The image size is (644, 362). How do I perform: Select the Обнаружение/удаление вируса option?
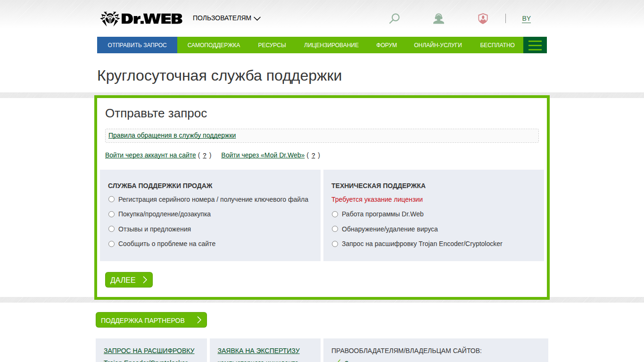[335, 229]
